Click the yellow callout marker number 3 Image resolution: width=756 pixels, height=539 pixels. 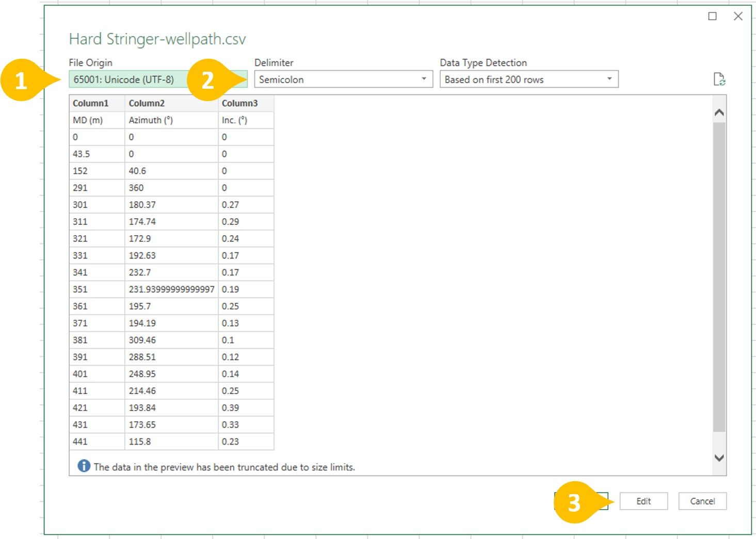(574, 502)
